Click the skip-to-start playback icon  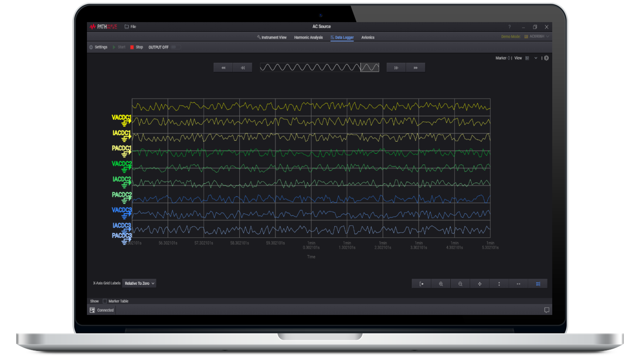coord(223,67)
